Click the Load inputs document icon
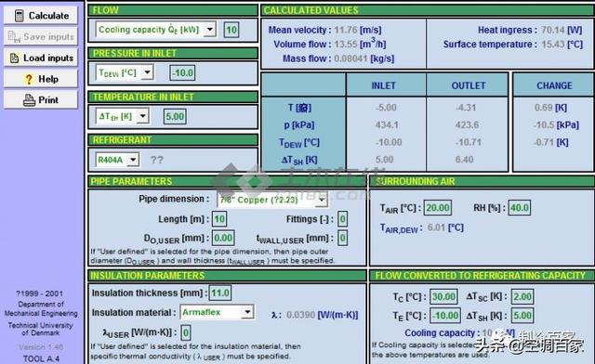Image resolution: width=595 pixels, height=364 pixels. click(x=14, y=58)
